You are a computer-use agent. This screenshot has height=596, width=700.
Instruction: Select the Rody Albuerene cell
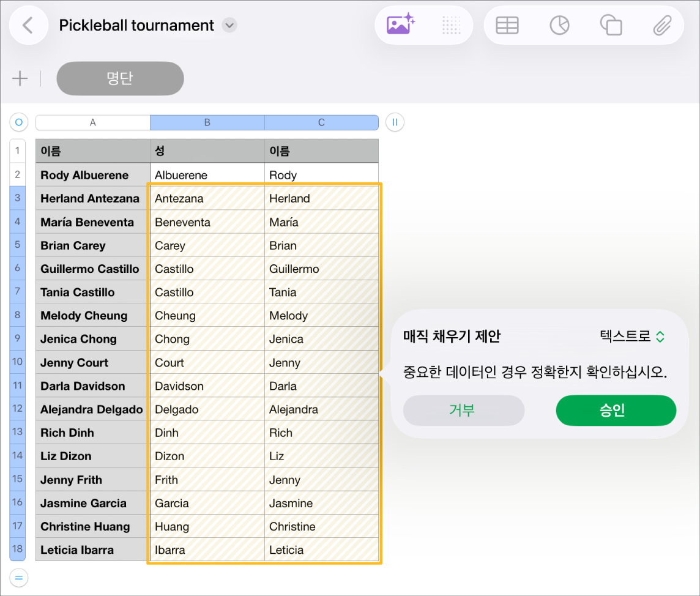click(x=93, y=174)
